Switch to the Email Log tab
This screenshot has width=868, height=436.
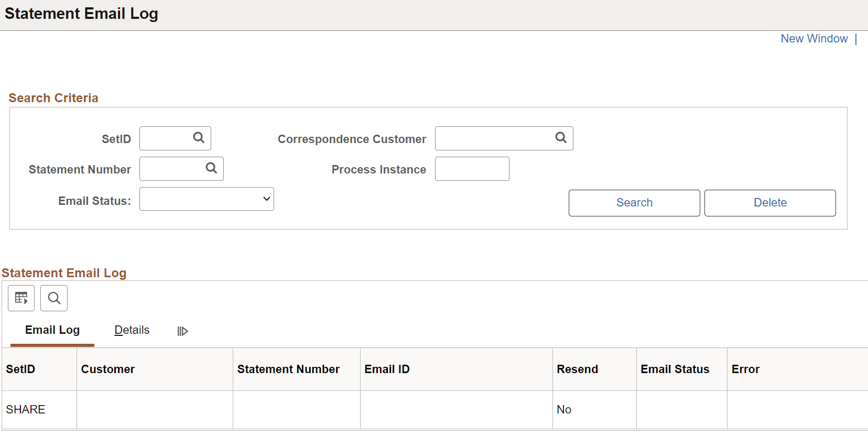click(x=52, y=330)
